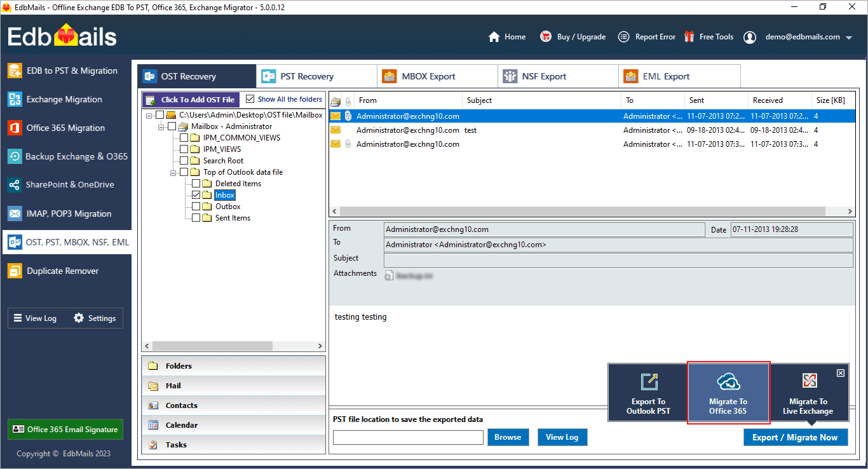Click Export / Migrate Now button
The image size is (868, 469).
pos(796,437)
